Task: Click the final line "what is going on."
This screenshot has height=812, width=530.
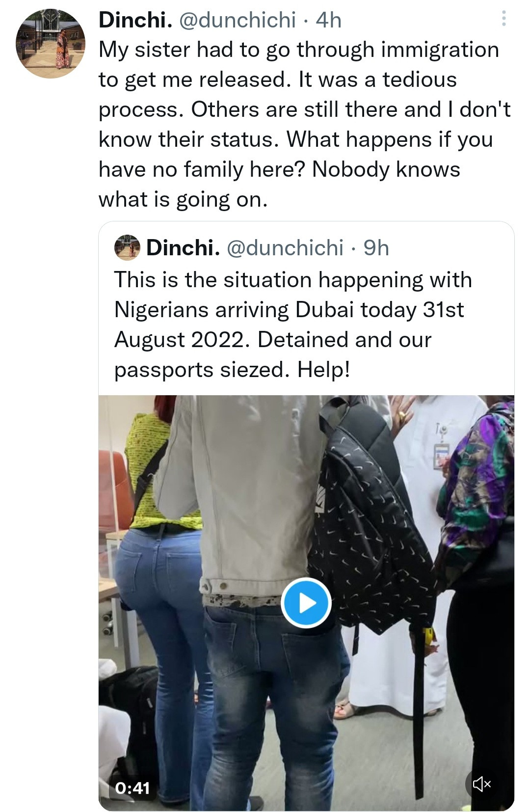Action: coord(183,199)
